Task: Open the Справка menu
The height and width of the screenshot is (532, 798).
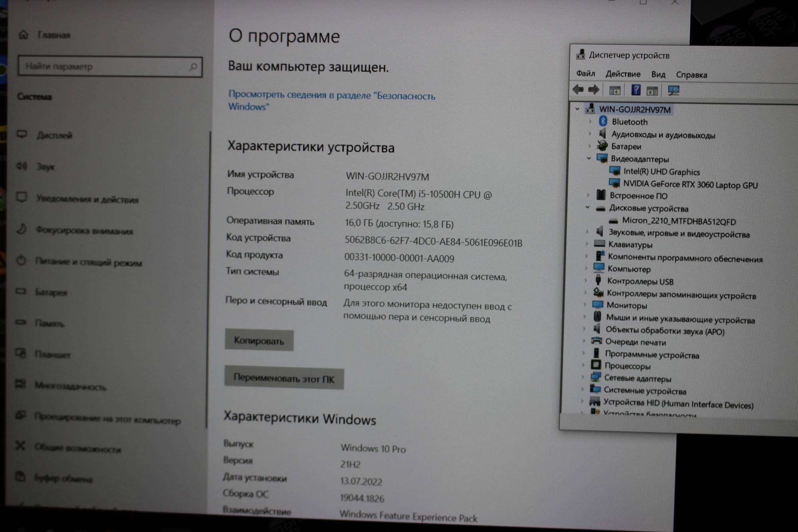Action: pos(691,75)
